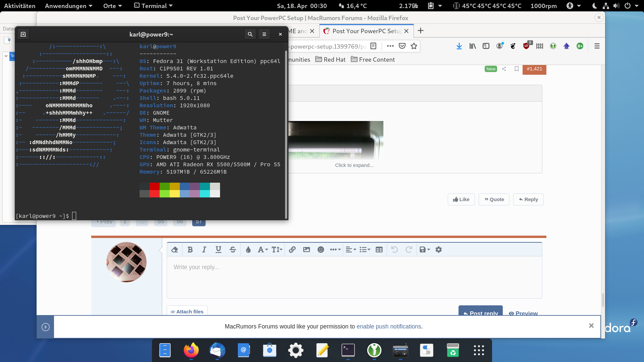Show all applications grid in dock
Viewport: 644px width, 362px height.
click(x=479, y=351)
